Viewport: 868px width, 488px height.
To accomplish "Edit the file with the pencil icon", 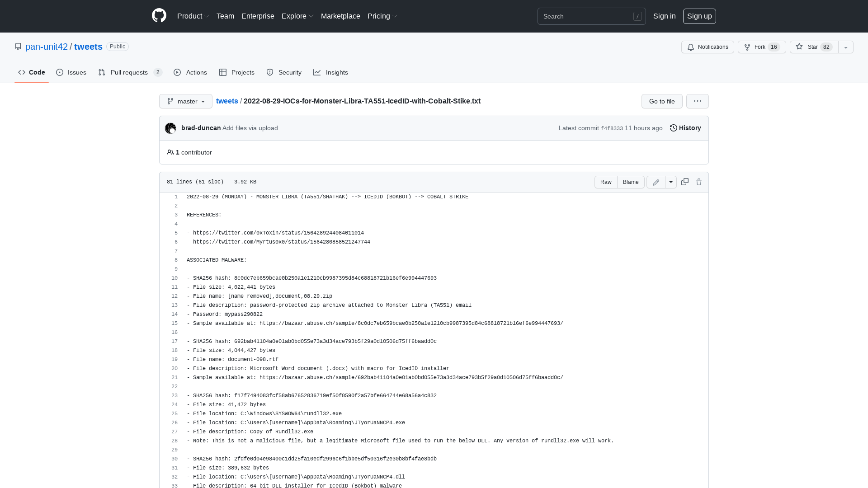I will click(656, 182).
